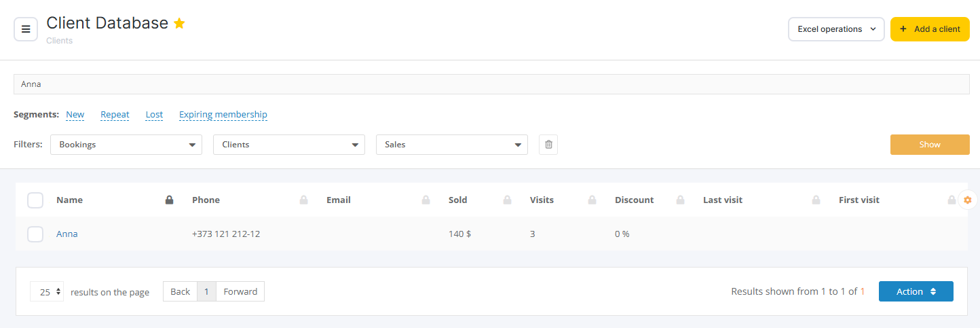Screen dimensions: 980x328
Task: Click the Add a client button
Action: click(930, 29)
